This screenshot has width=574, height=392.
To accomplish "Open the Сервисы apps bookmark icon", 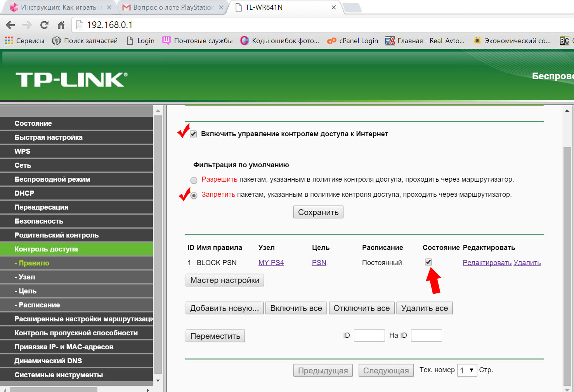I will coord(9,41).
